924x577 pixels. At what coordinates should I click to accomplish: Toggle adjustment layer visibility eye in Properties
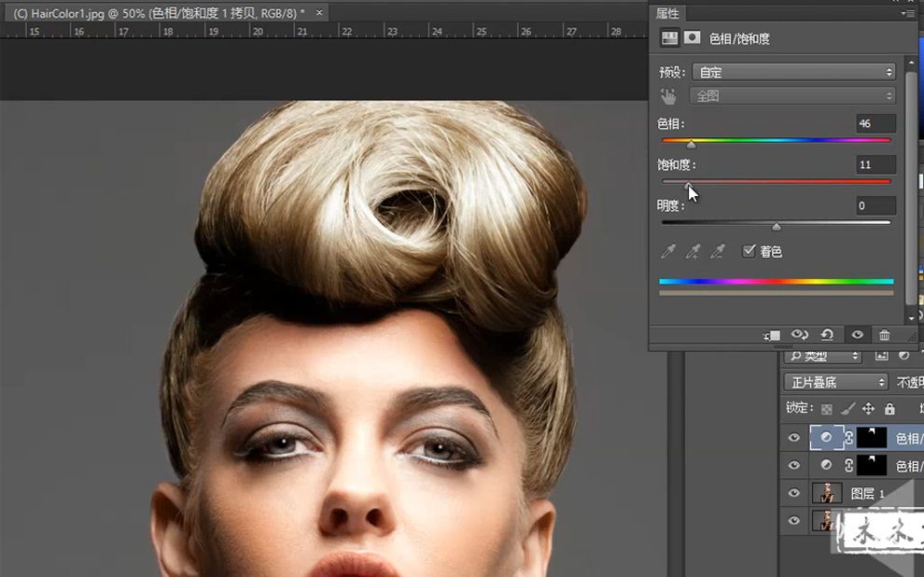[856, 335]
